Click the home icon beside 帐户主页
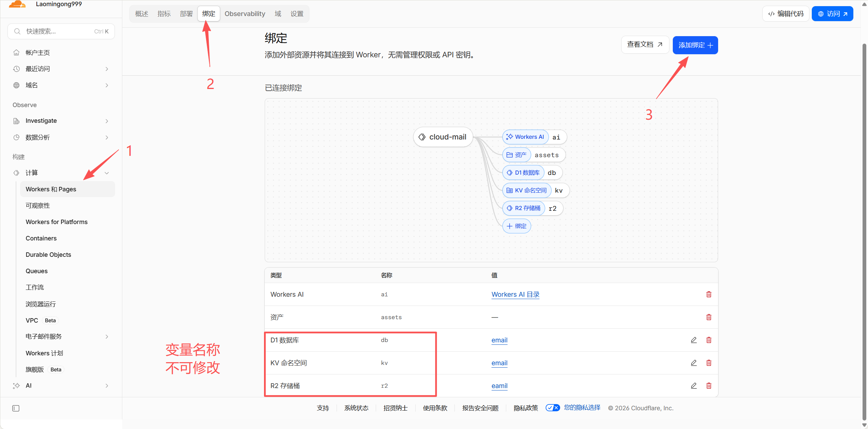868x429 pixels. coord(16,53)
